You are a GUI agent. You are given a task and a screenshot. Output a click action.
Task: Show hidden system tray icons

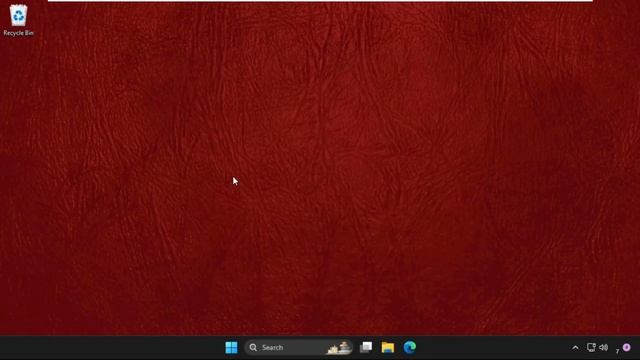[x=575, y=348]
